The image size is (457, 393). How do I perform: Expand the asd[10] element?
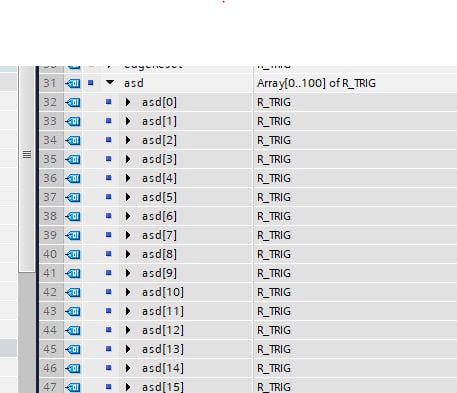tap(128, 292)
